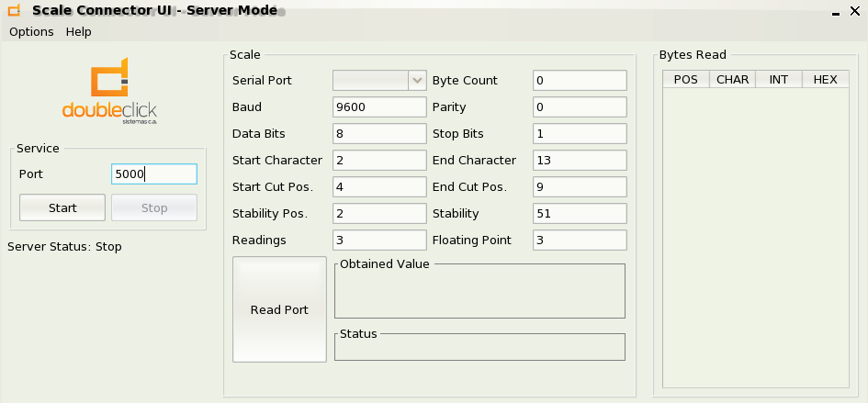The image size is (868, 403).
Task: Open the Options menu
Action: [x=31, y=31]
